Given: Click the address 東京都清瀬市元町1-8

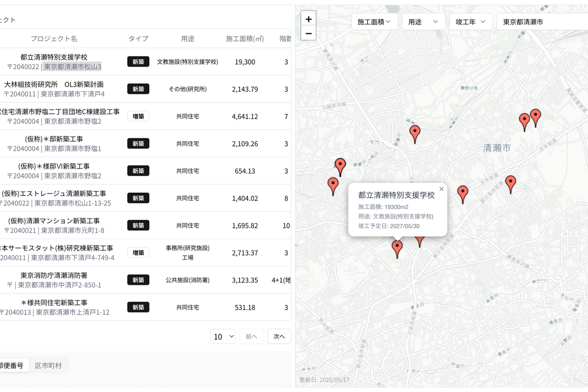Looking at the screenshot, I should (x=73, y=230).
